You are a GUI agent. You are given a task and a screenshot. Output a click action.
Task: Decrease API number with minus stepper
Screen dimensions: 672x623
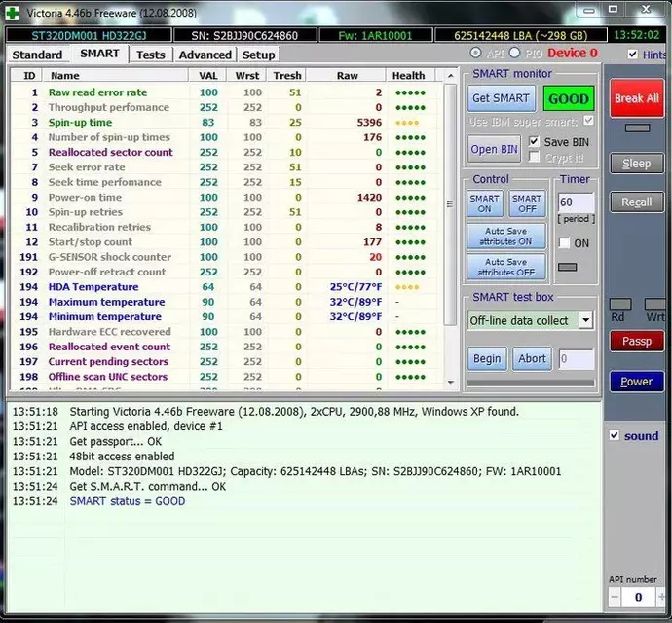click(615, 597)
